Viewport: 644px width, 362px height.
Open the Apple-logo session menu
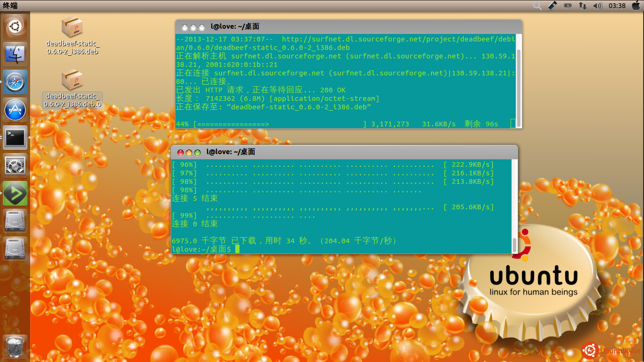click(636, 6)
